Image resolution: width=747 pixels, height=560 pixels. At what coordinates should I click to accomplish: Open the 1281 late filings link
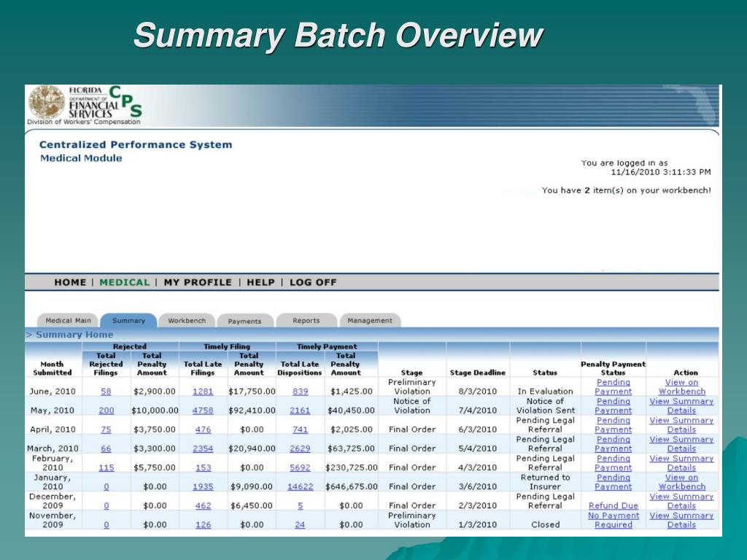(x=203, y=392)
